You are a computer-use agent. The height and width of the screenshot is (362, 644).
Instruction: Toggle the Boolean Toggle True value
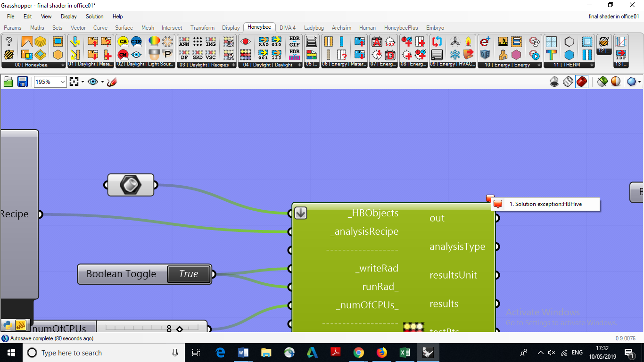click(x=189, y=274)
